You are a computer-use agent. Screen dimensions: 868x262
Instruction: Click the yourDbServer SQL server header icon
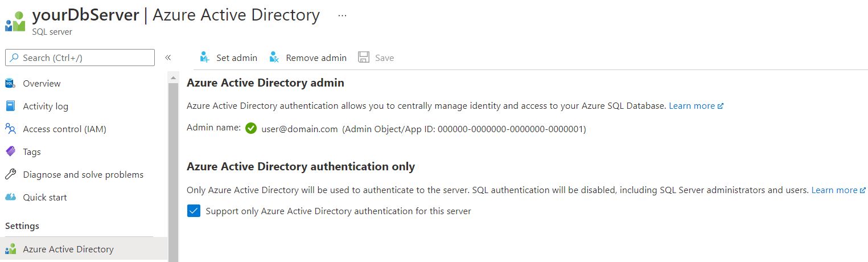pyautogui.click(x=15, y=22)
